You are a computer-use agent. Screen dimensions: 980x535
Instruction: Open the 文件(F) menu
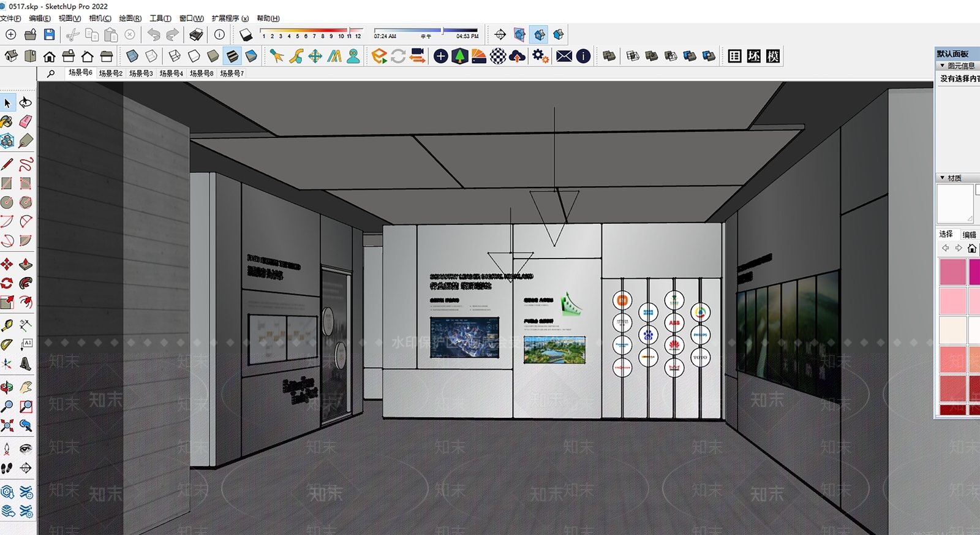point(10,18)
